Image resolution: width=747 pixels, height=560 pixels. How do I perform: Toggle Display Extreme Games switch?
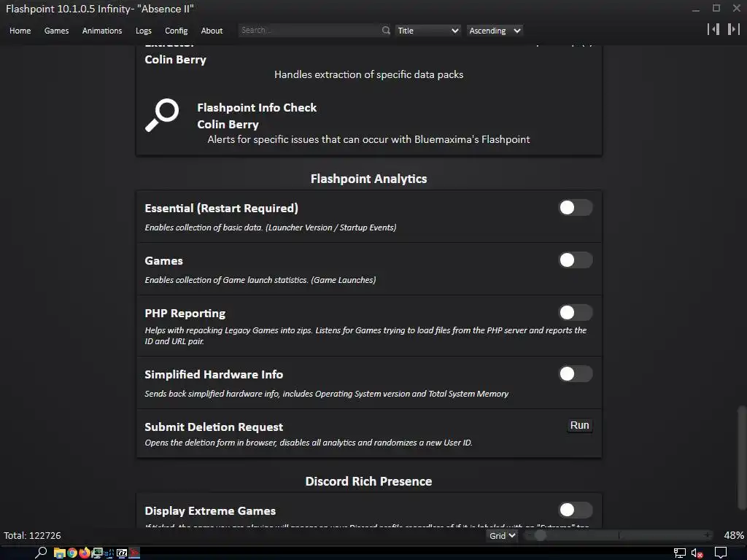pyautogui.click(x=576, y=510)
